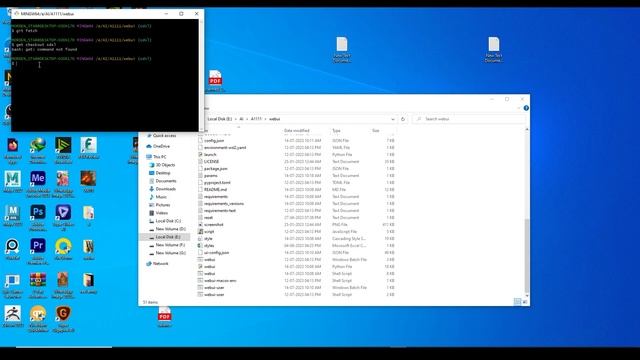The height and width of the screenshot is (360, 640).
Task: Switch Explorer to details view icon
Action: point(517,302)
